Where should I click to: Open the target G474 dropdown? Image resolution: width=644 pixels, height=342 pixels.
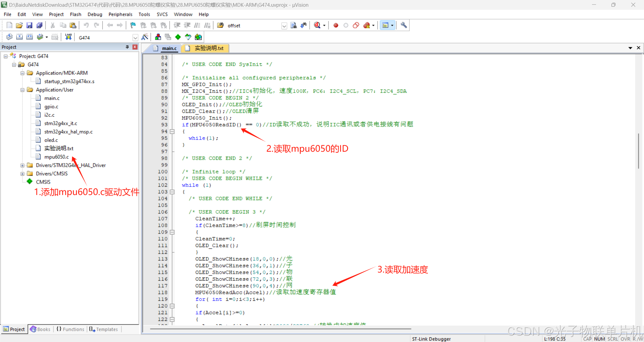(135, 38)
